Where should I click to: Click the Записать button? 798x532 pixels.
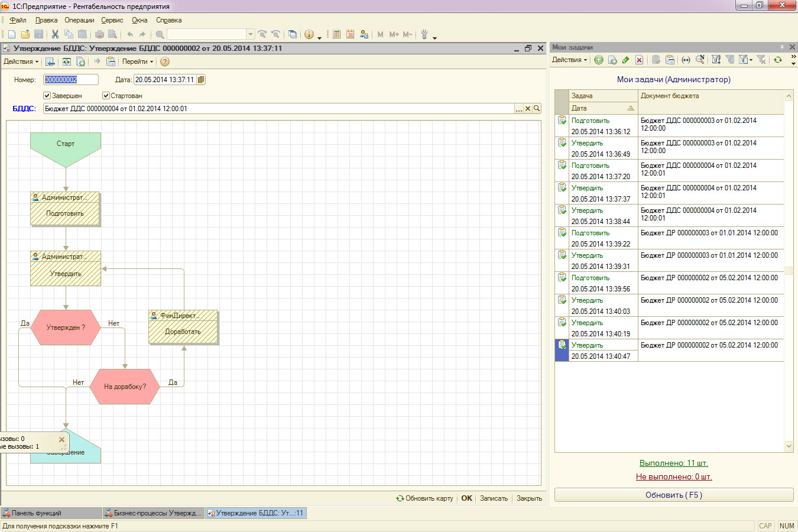(x=494, y=498)
